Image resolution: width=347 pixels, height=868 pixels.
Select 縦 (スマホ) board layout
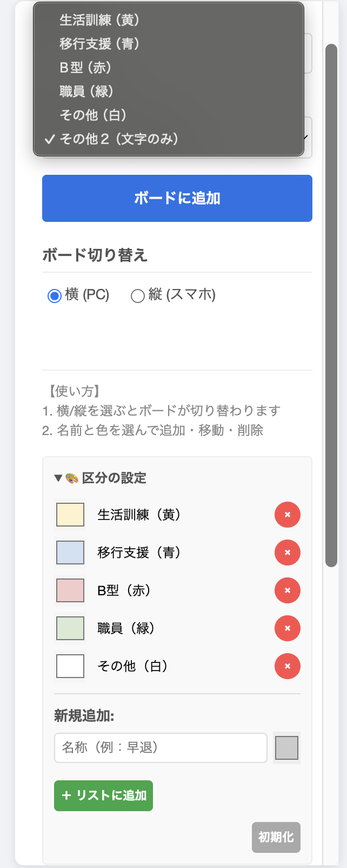coord(138,295)
